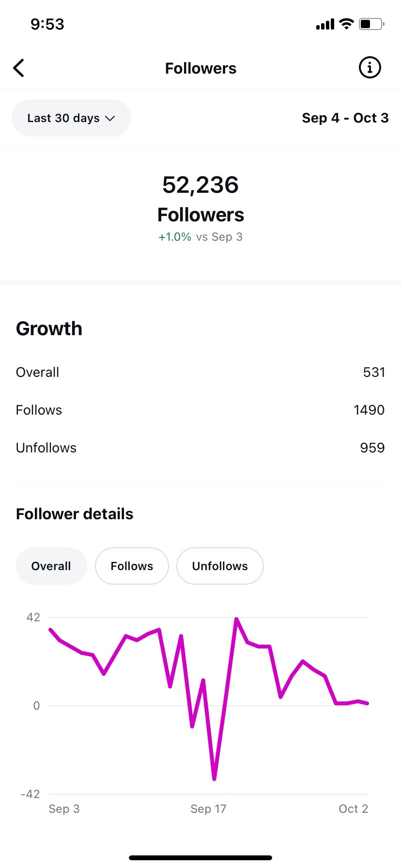Tap the highest peak on the chart line

pyautogui.click(x=236, y=620)
